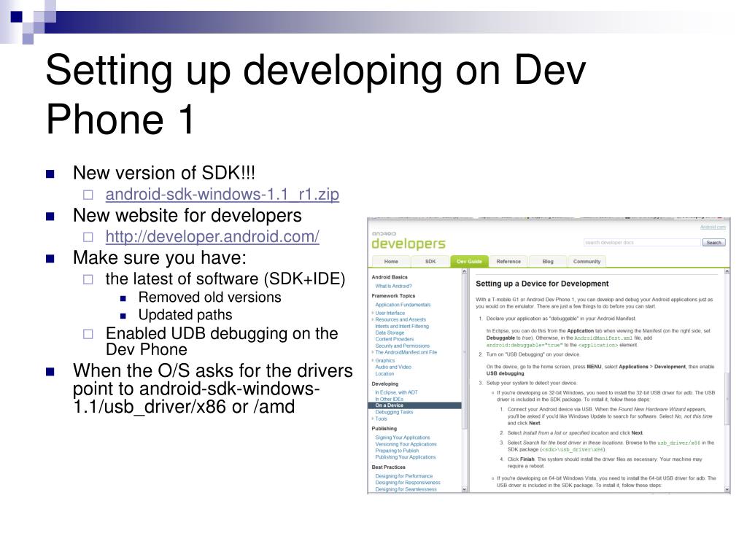Click 'New website for developers' bullet
747x560 pixels.
point(187,215)
